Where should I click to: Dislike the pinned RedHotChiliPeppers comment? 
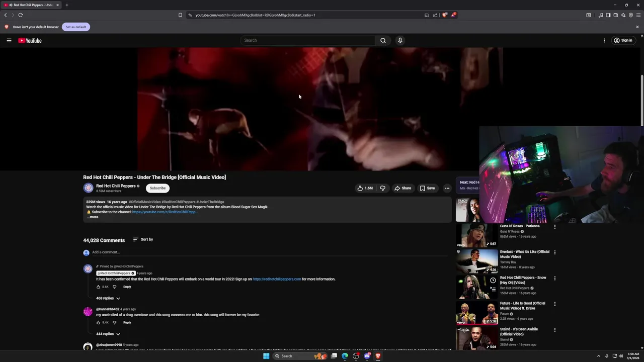(114, 287)
